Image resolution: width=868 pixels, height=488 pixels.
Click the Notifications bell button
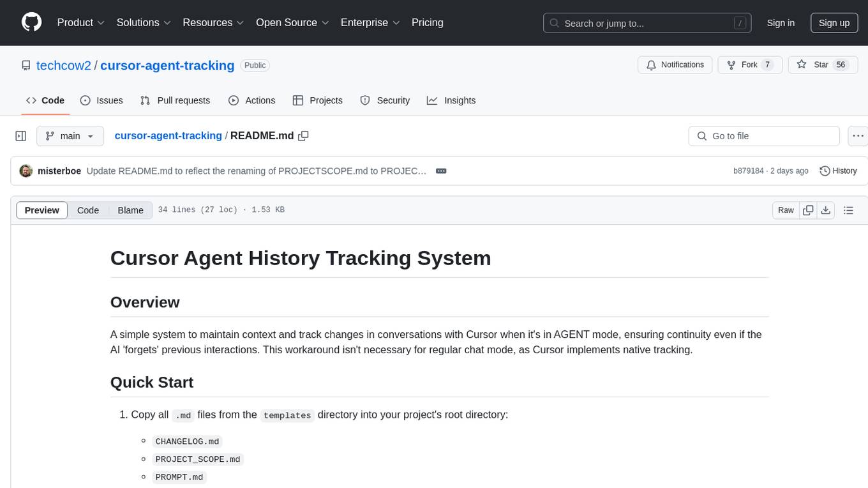click(x=675, y=65)
